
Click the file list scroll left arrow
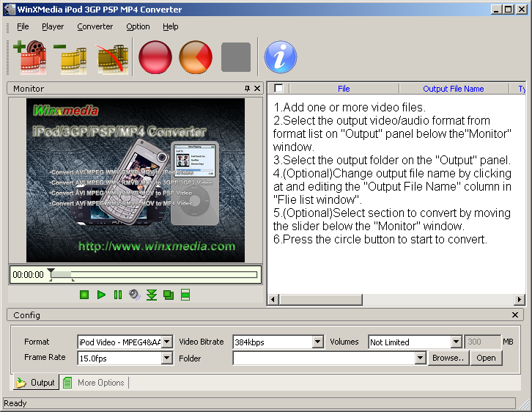point(273,300)
